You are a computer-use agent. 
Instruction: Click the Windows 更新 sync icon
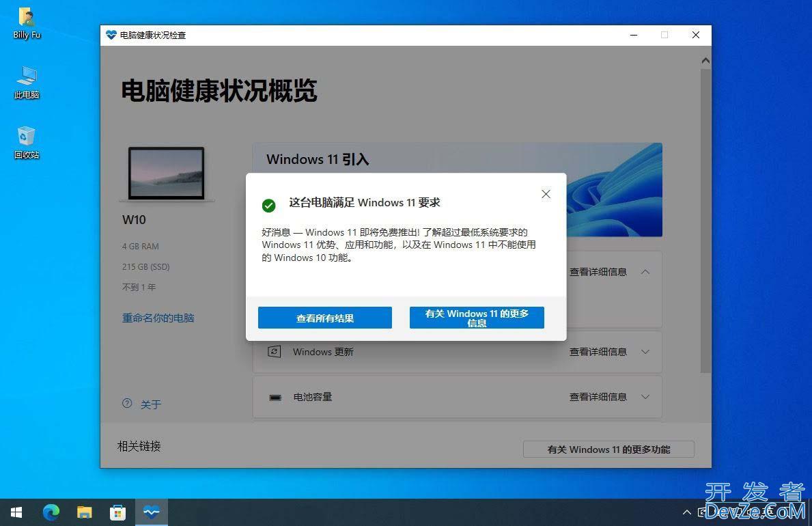pyautogui.click(x=274, y=352)
